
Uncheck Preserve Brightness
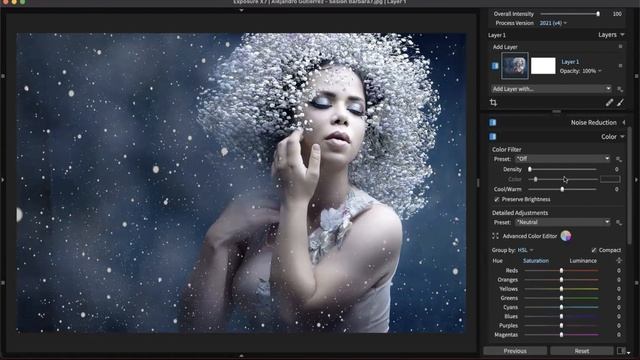pos(497,200)
